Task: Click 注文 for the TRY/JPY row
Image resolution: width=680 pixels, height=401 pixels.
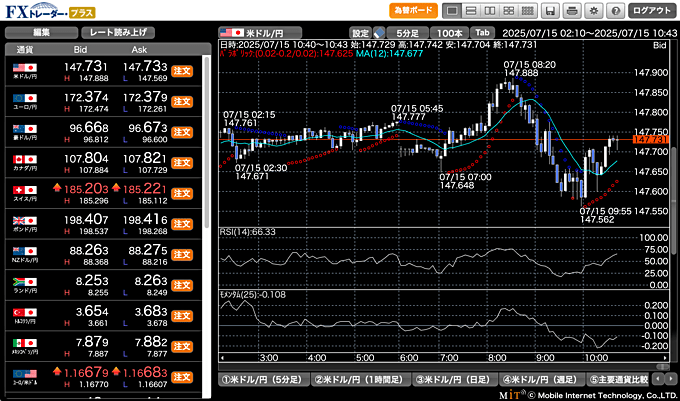Action: click(x=182, y=316)
